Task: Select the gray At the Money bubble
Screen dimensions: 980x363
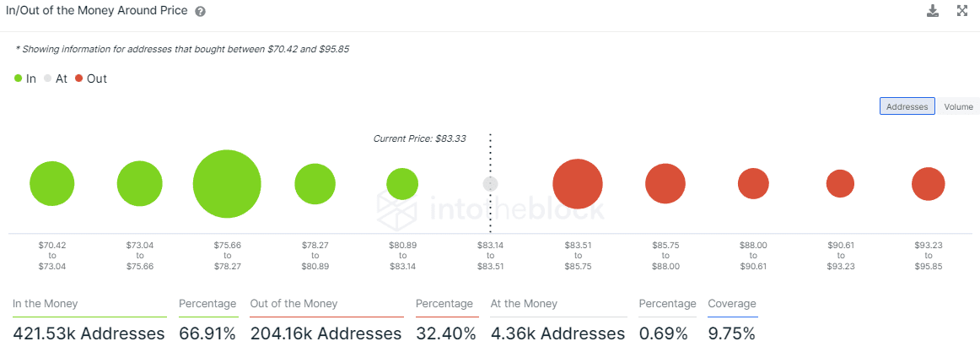Action: [x=490, y=184]
